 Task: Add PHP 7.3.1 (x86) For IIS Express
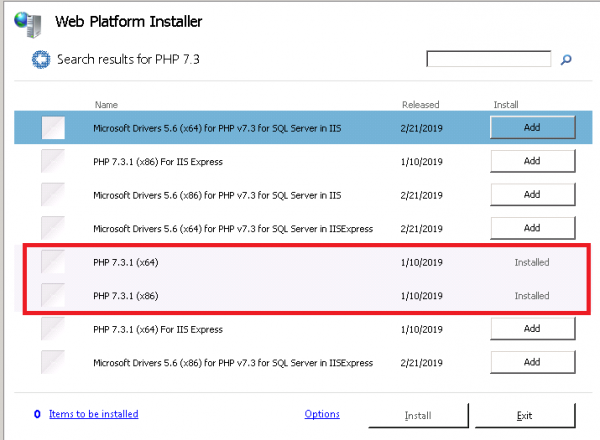[x=533, y=161]
